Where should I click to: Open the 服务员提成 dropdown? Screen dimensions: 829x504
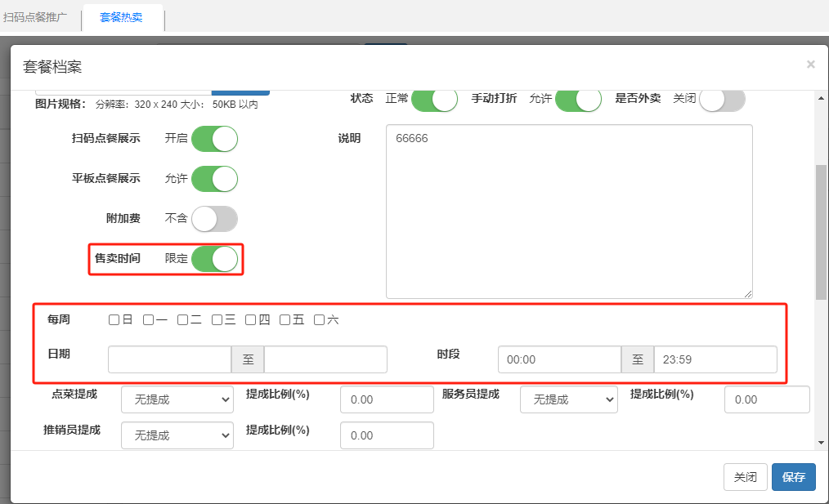tap(568, 399)
